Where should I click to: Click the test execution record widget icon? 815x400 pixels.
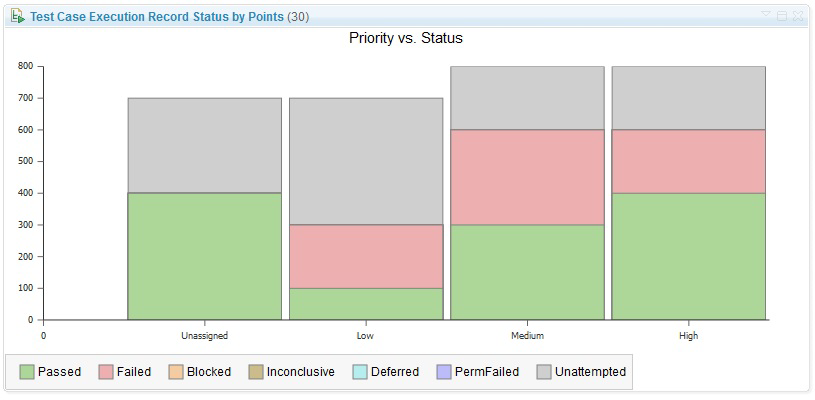coord(18,17)
